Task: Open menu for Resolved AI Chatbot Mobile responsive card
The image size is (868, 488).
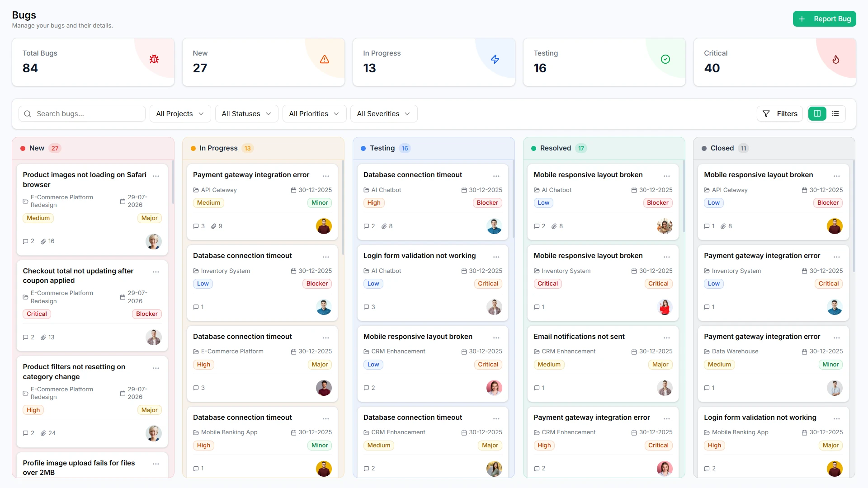Action: tap(667, 176)
